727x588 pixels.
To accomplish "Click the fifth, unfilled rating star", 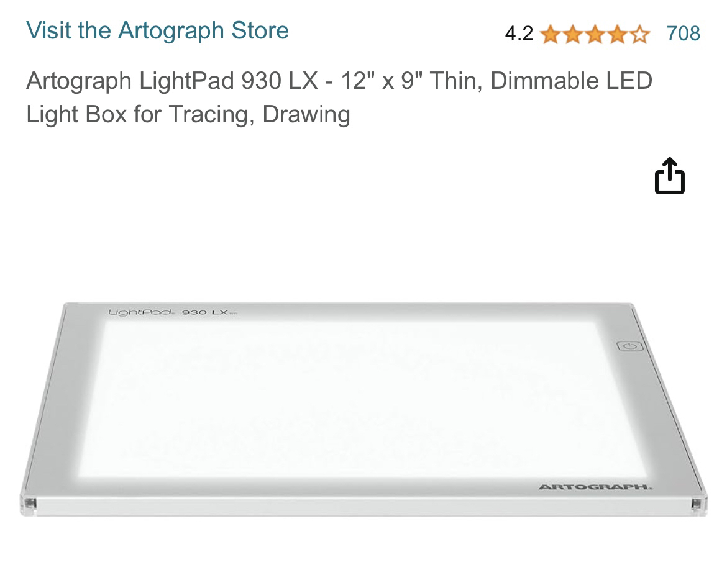I will pos(639,34).
